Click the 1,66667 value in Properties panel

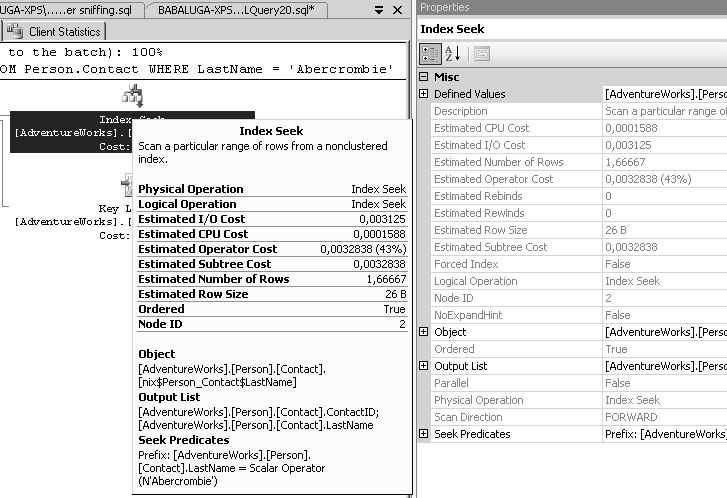point(625,162)
